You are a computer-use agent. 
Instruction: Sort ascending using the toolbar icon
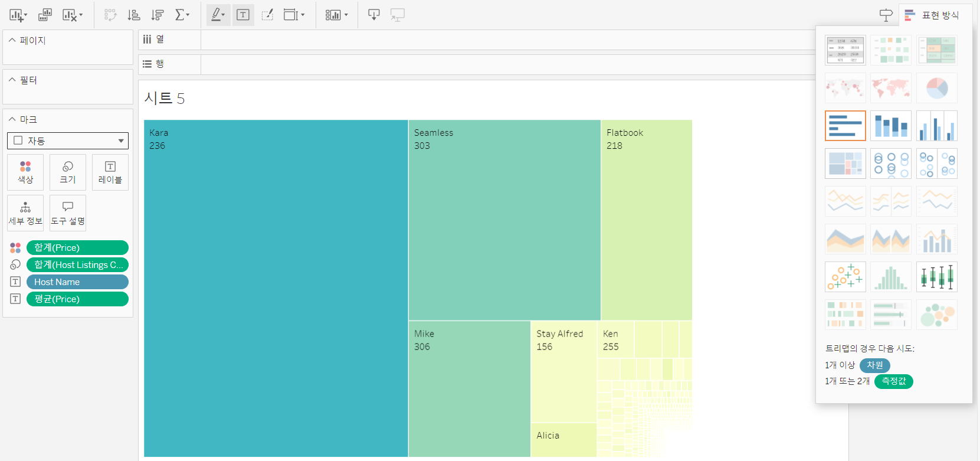[134, 15]
